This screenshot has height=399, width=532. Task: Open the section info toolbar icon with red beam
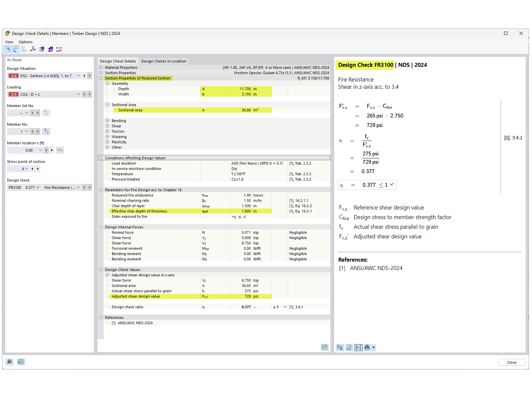[x=50, y=49]
